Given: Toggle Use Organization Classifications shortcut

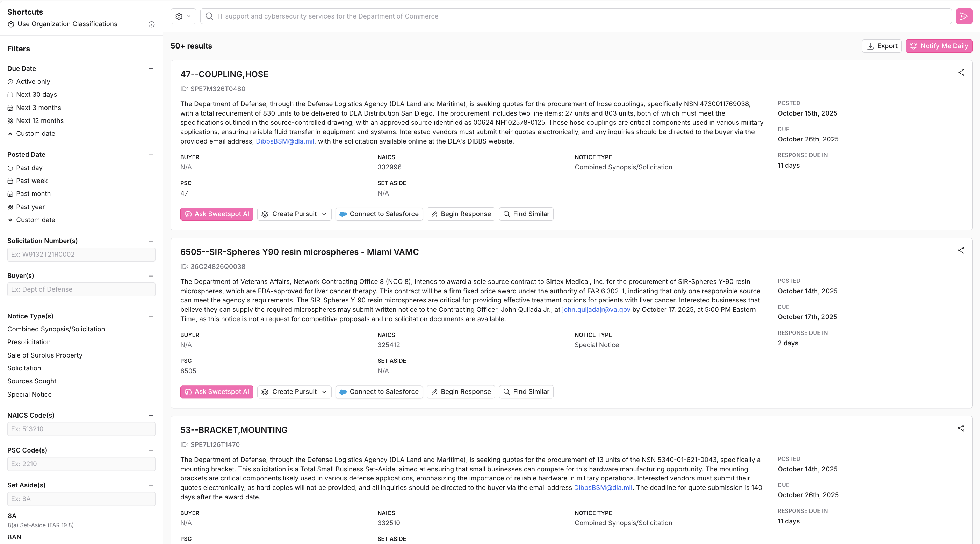Looking at the screenshot, I should click(67, 24).
